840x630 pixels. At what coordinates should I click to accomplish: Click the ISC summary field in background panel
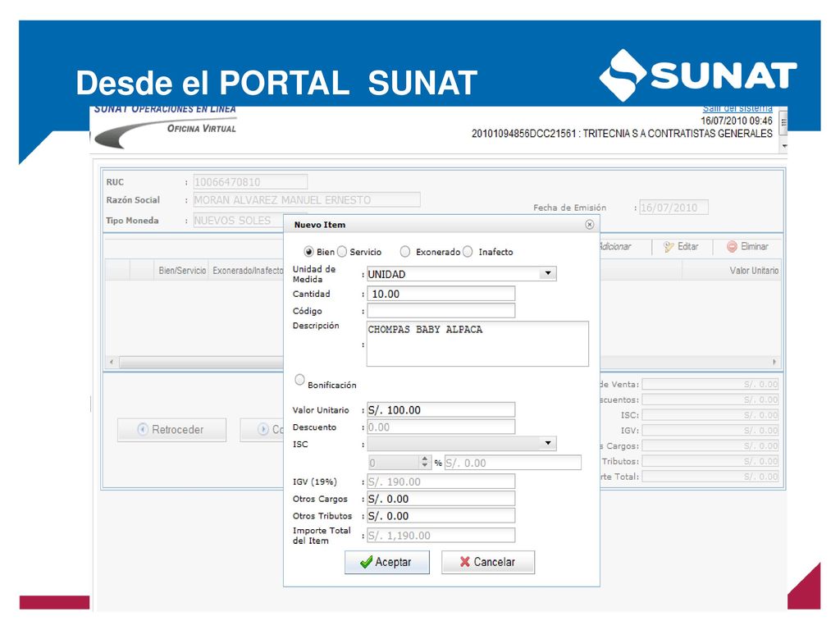710,415
